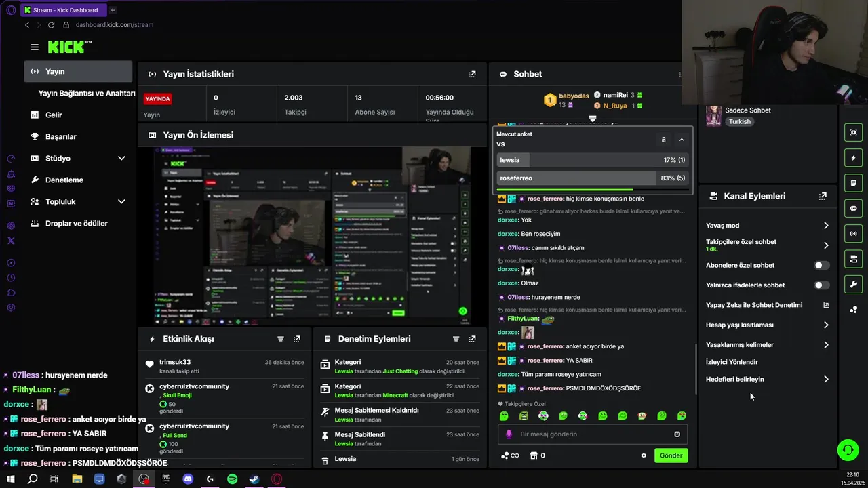Open Epic Games from the taskbar

[x=166, y=479]
